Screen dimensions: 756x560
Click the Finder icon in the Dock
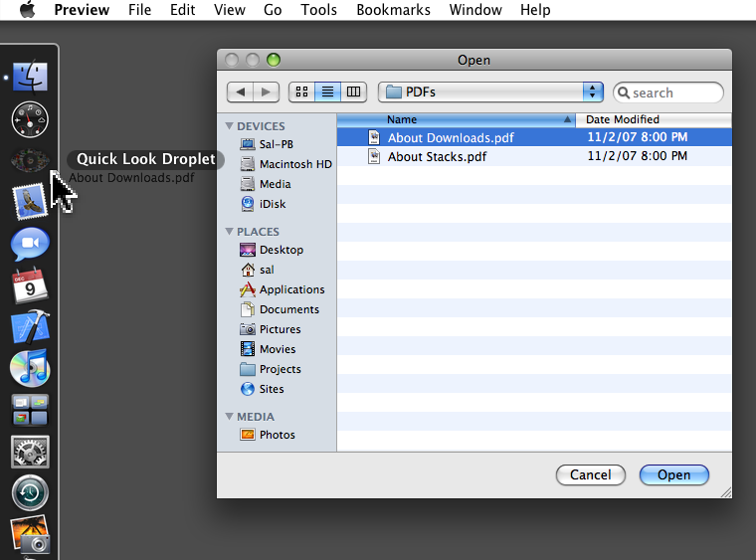30,76
